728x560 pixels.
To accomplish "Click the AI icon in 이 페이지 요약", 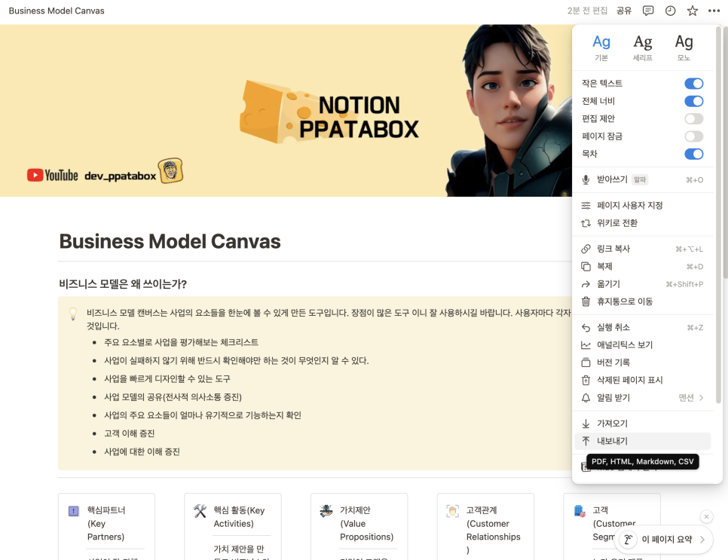I will pyautogui.click(x=629, y=539).
